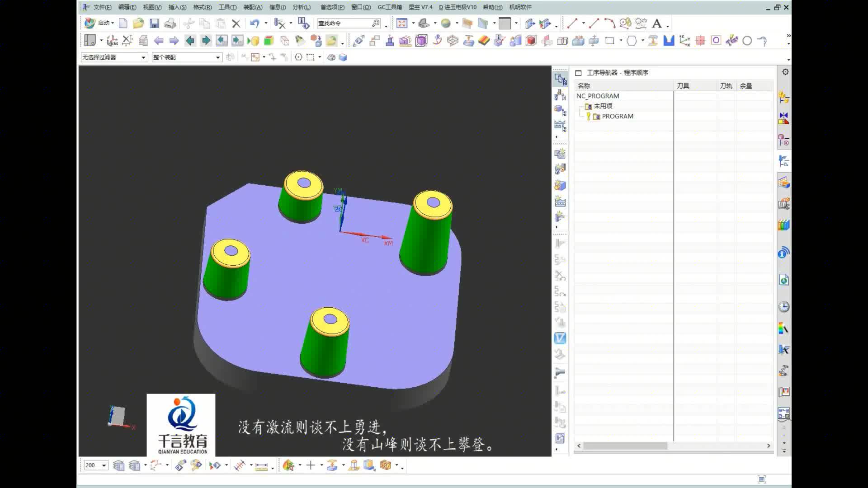Image resolution: width=868 pixels, height=488 pixels.
Task: Create a new file with the blank-page icon
Action: coord(123,23)
